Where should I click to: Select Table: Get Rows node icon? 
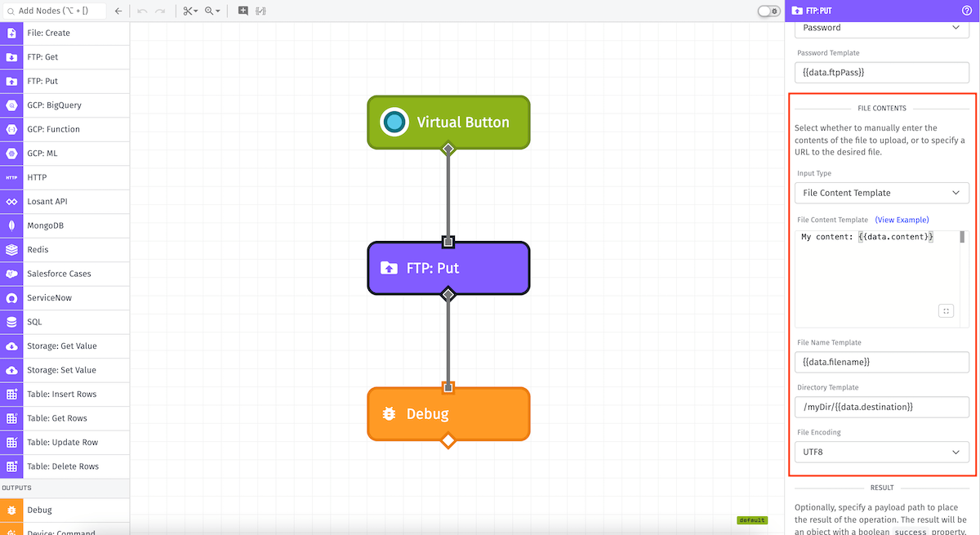pyautogui.click(x=11, y=418)
